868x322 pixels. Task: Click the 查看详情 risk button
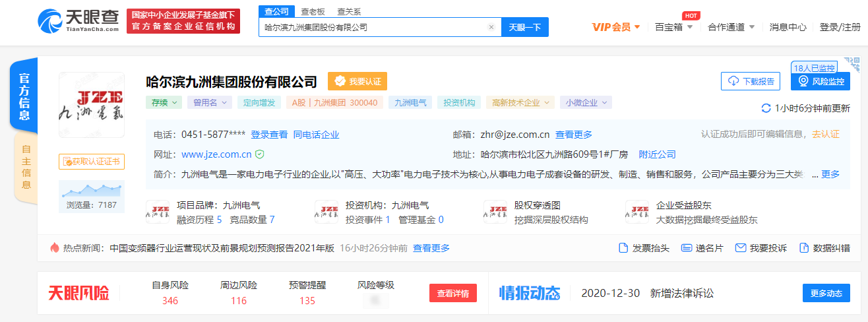click(x=453, y=293)
